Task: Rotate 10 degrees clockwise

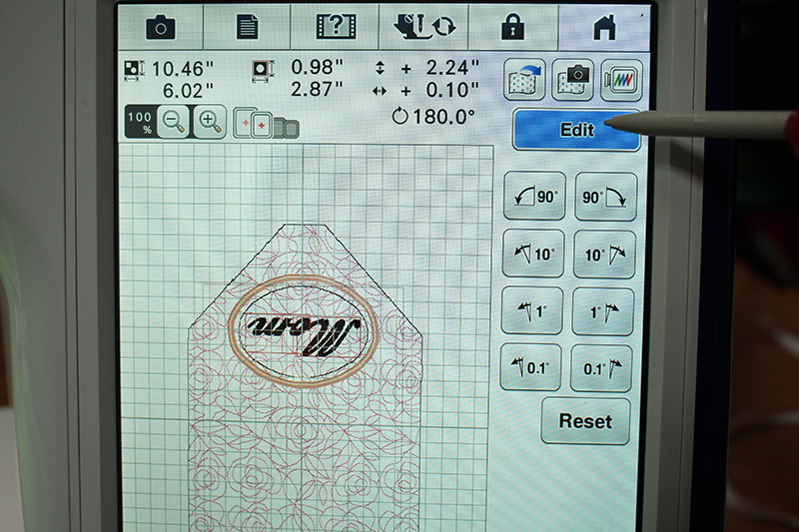Action: click(604, 255)
